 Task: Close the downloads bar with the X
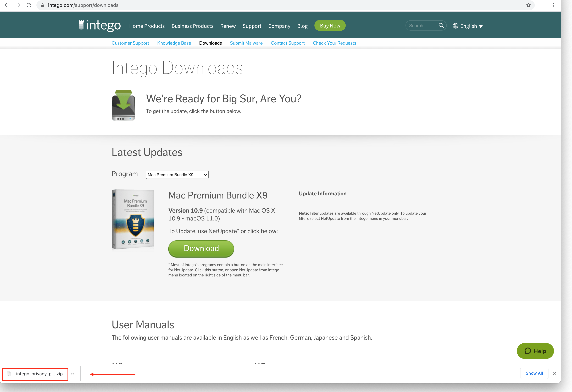(x=554, y=373)
